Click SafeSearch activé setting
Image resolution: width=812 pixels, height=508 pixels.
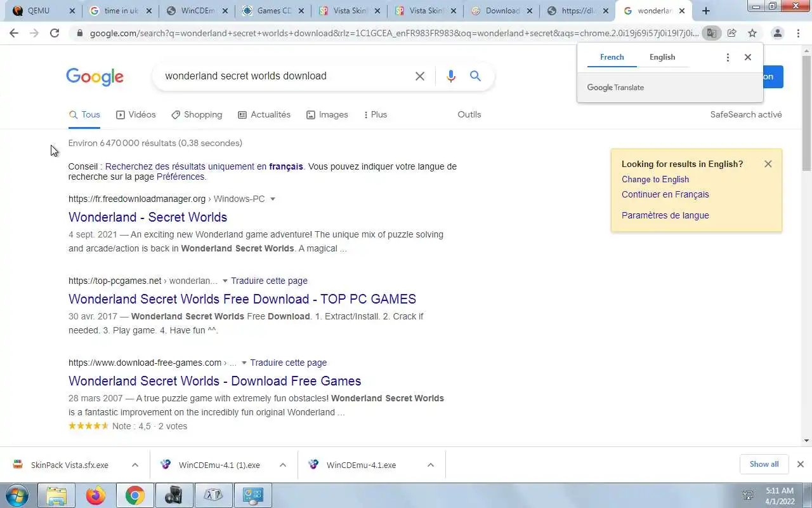[746, 114]
